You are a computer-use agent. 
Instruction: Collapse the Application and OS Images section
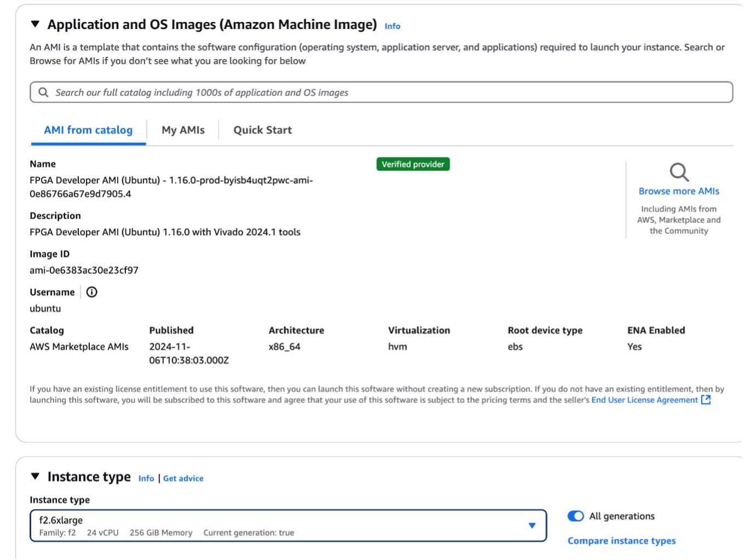coord(34,24)
